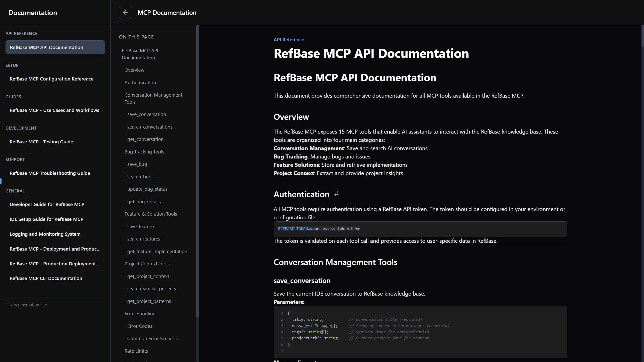Screen dimensions: 644x362
Task: Open the Testing Guide document
Action: tap(41, 142)
